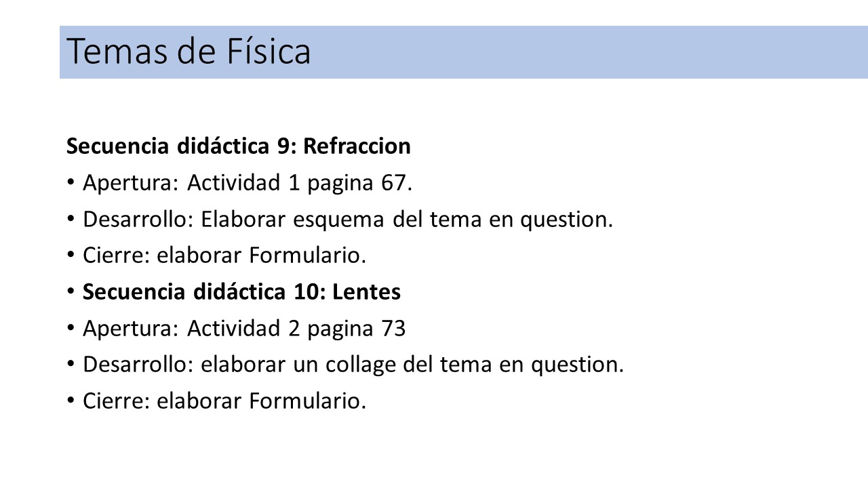Click the word "Refraccion" in the first heading
This screenshot has height=488, width=868.
[x=357, y=146]
